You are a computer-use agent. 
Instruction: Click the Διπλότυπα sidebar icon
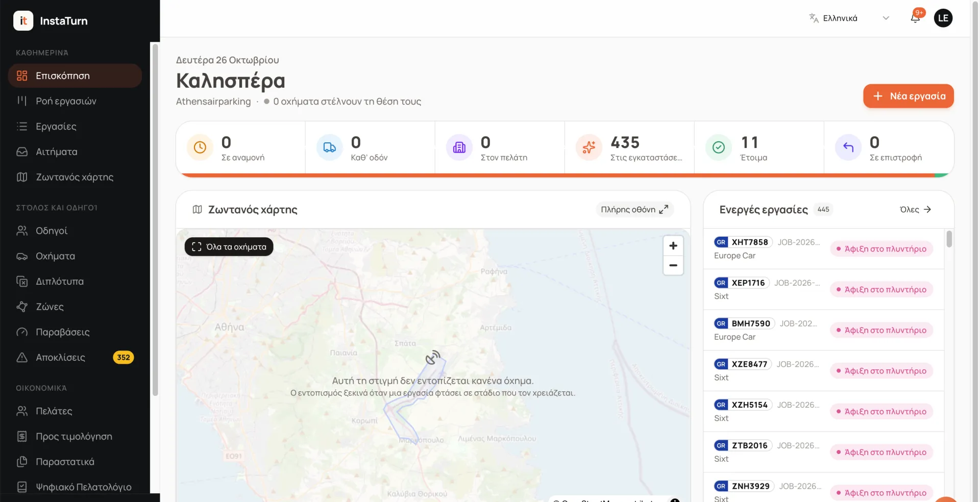[x=22, y=281]
